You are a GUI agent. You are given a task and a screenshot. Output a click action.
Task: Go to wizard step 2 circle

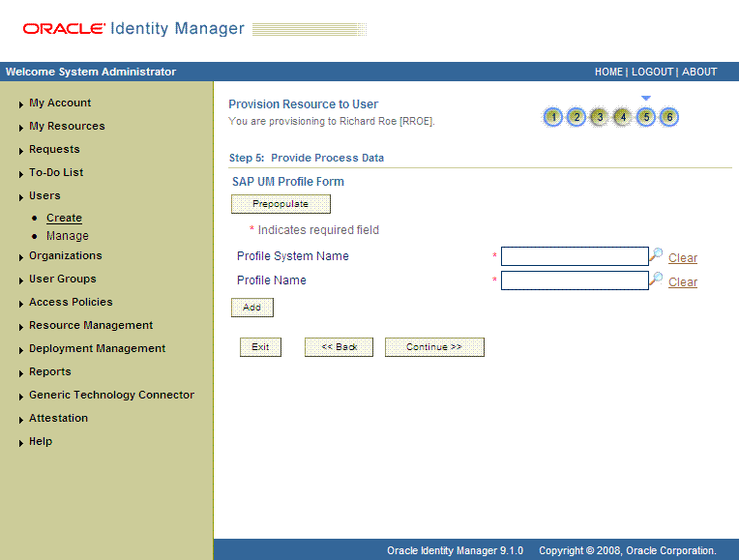[x=576, y=117]
